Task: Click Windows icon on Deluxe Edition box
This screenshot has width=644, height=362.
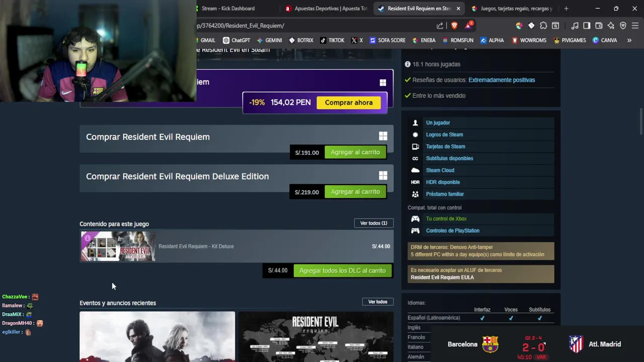Action: 383,175
